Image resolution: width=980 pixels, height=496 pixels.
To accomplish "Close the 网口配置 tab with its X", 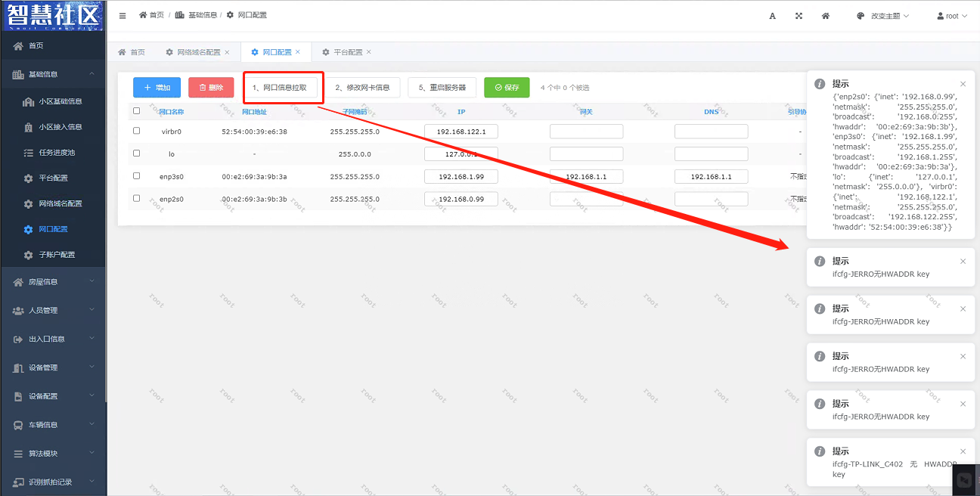I will [x=298, y=52].
